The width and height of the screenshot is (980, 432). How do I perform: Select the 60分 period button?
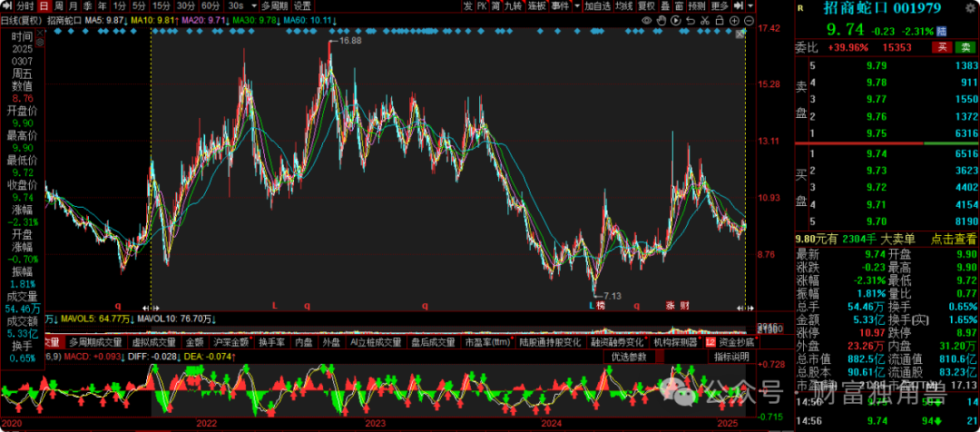point(211,5)
